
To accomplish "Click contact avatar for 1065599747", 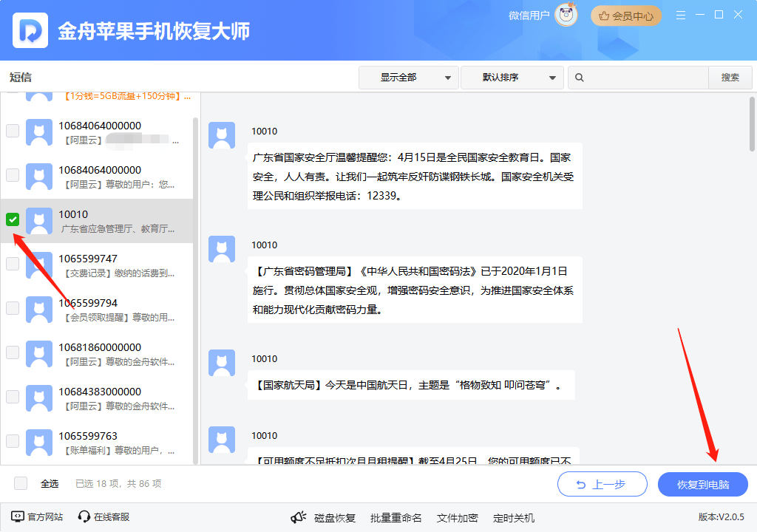I will tap(38, 265).
